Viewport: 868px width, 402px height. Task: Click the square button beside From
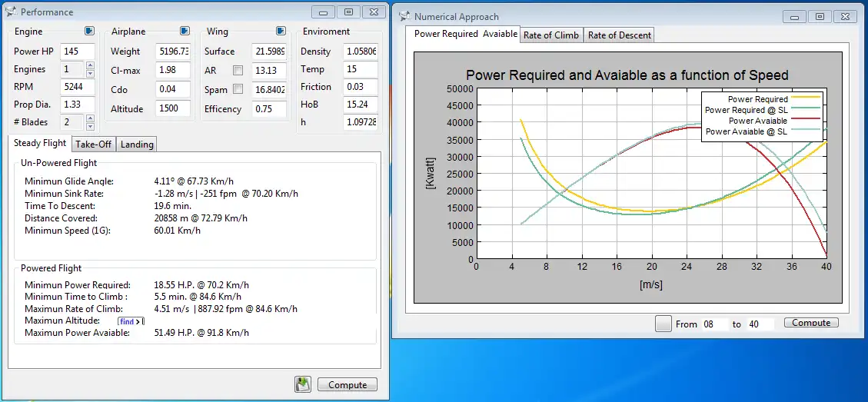pyautogui.click(x=663, y=324)
